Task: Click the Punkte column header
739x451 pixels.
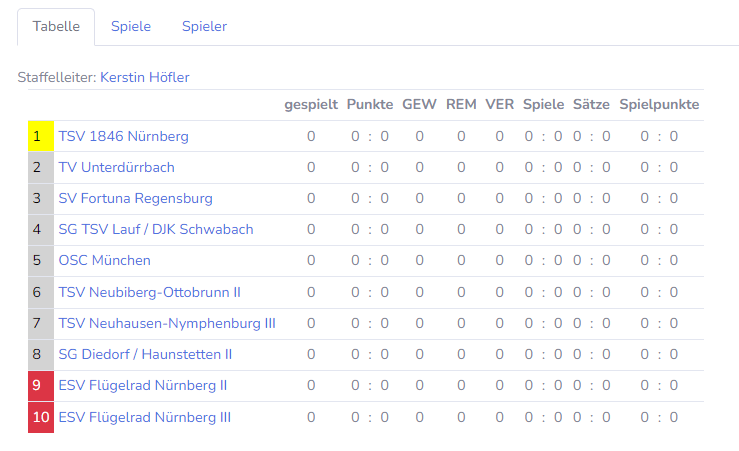Action: 370,104
